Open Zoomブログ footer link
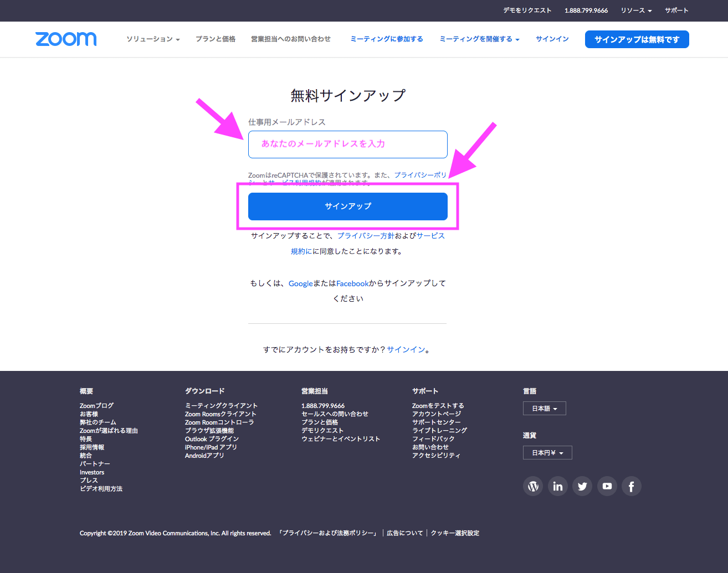Screen dimensions: 728x573 coord(96,406)
